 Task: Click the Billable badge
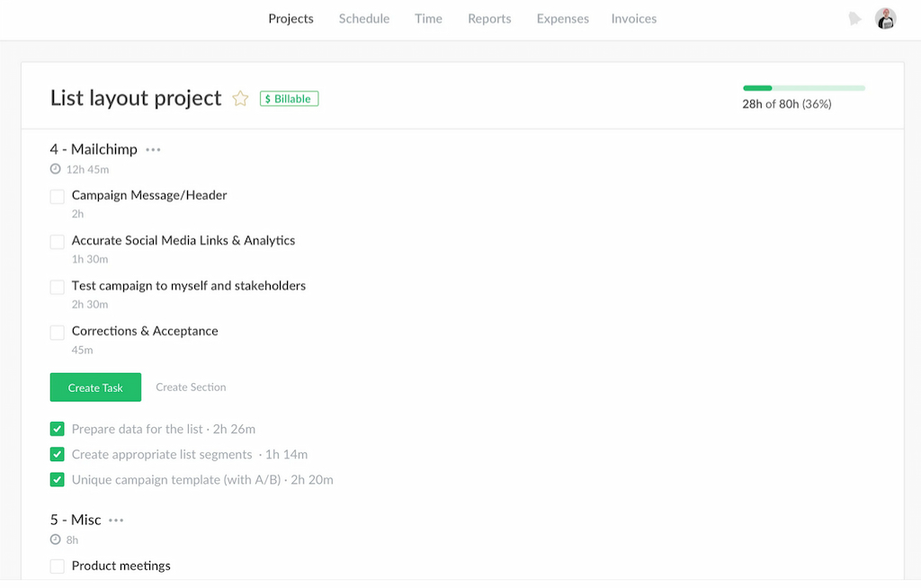(x=289, y=98)
